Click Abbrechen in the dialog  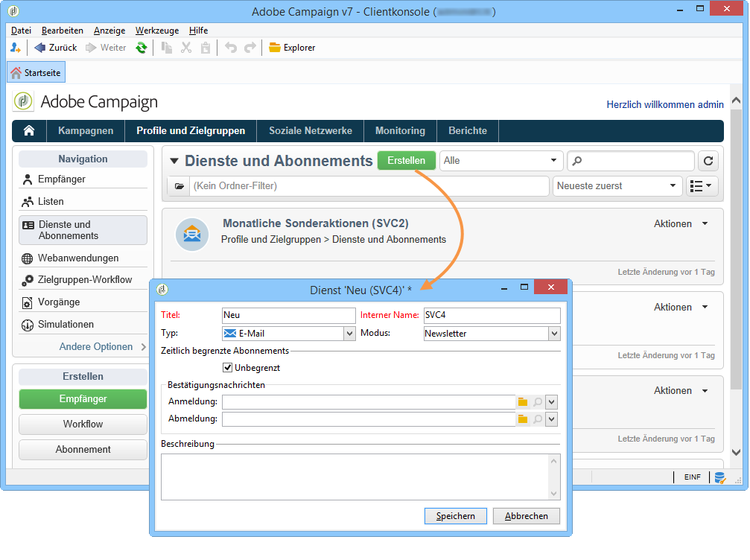coord(527,516)
